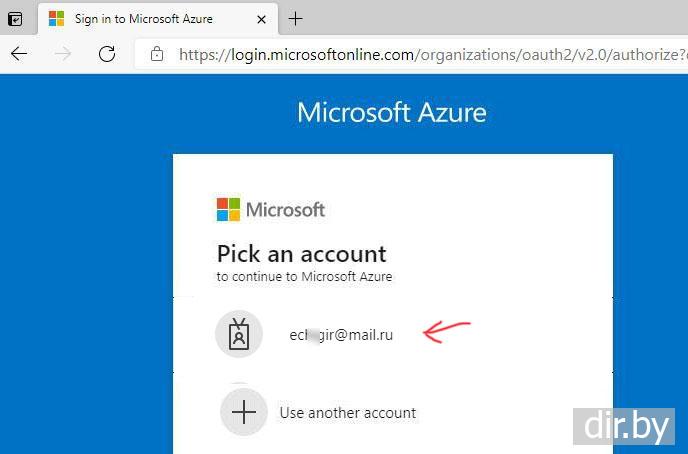
Task: Click the four-color Microsoft logo
Action: pyautogui.click(x=229, y=210)
